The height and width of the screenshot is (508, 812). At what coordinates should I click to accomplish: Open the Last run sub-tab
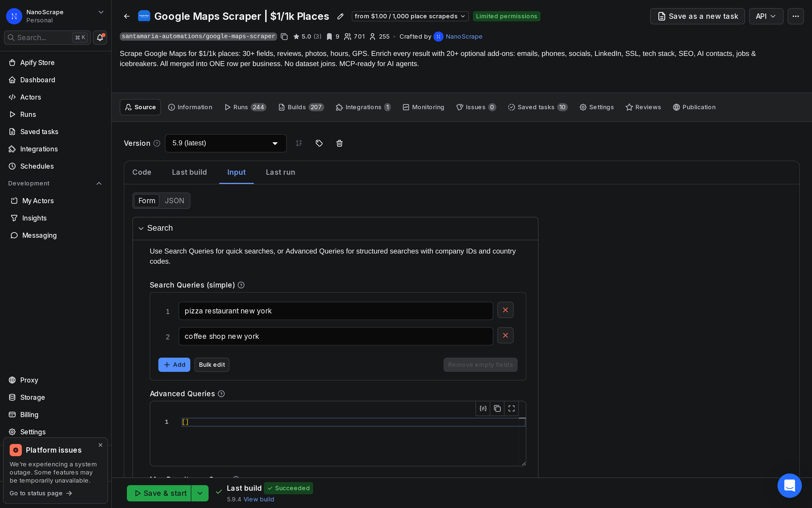coord(280,172)
